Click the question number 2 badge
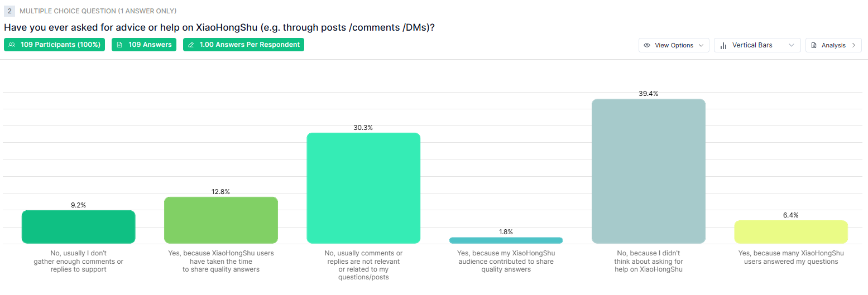 9,11
